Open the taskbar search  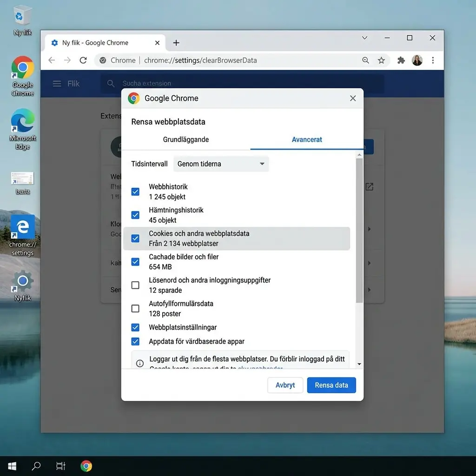click(x=36, y=466)
